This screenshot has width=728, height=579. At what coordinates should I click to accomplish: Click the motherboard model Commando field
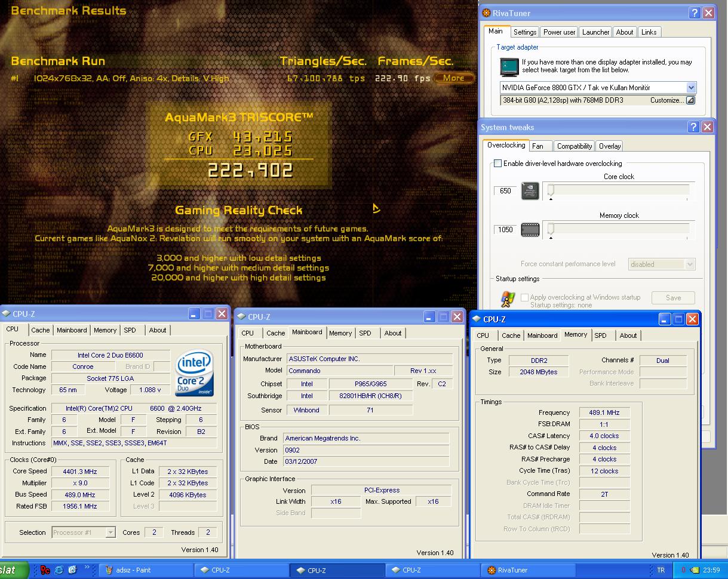click(340, 371)
